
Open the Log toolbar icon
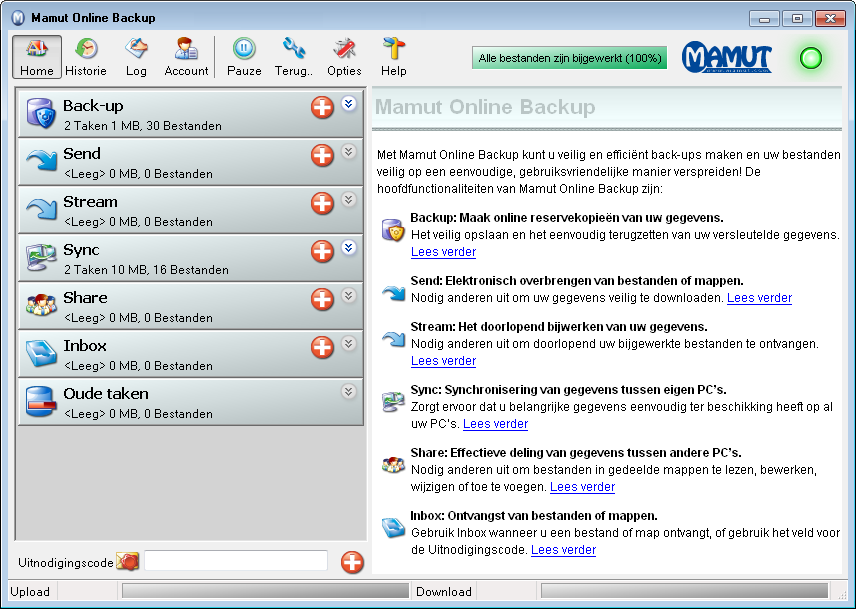tap(136, 49)
